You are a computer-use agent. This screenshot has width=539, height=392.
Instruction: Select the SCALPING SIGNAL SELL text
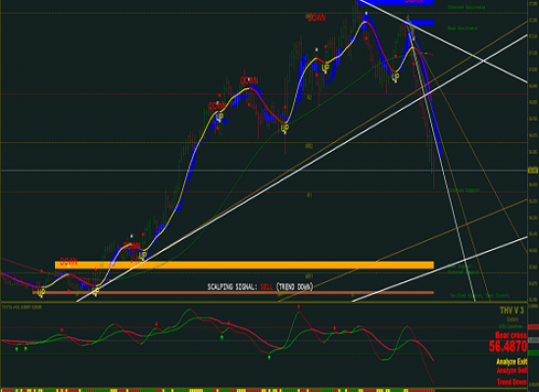click(260, 287)
